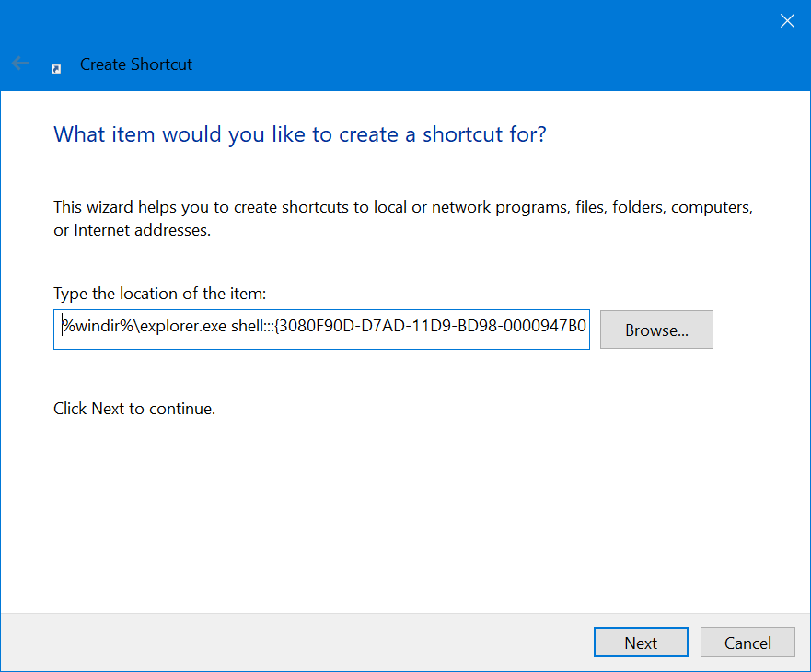Cancel the shortcut creation wizard
The width and height of the screenshot is (811, 672).
click(x=747, y=643)
